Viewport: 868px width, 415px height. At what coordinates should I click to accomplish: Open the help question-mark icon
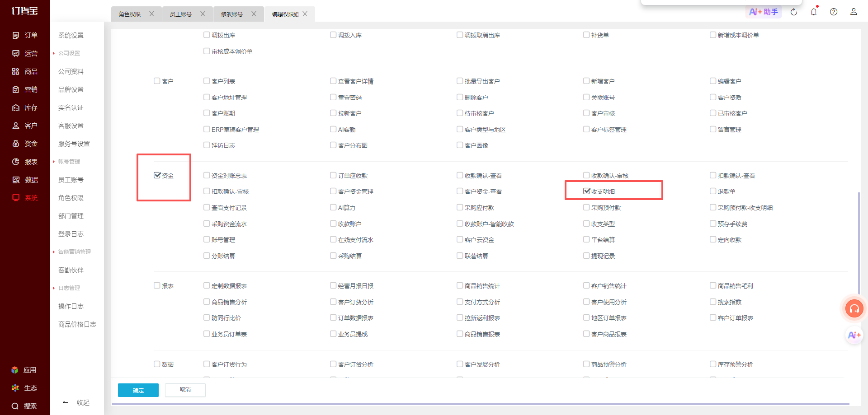(x=834, y=12)
